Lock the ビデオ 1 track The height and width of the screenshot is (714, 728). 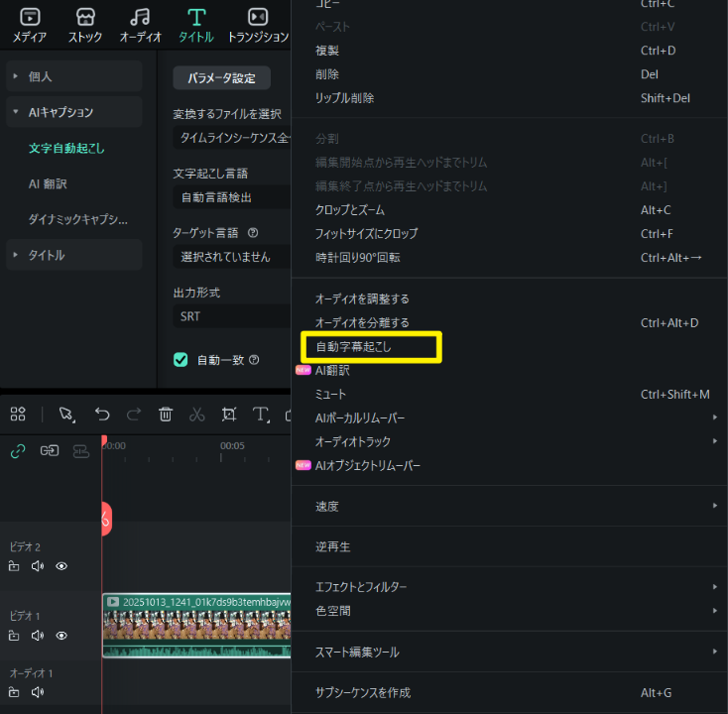(x=14, y=636)
